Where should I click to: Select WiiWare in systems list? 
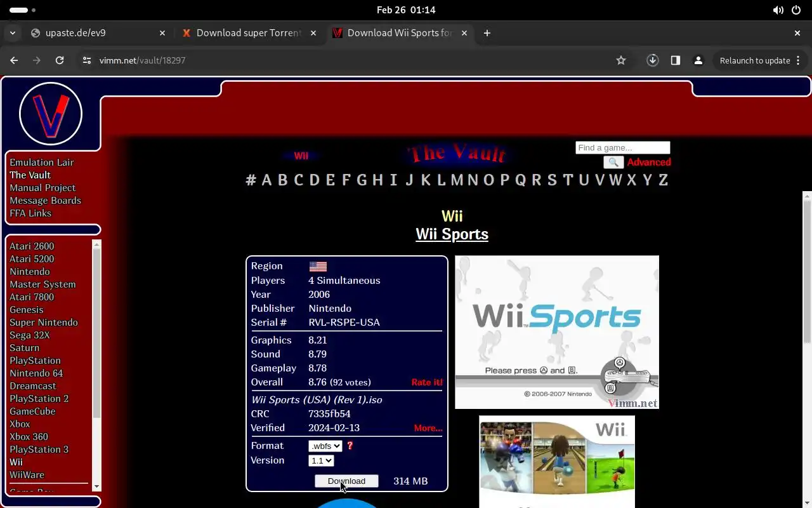pyautogui.click(x=27, y=475)
